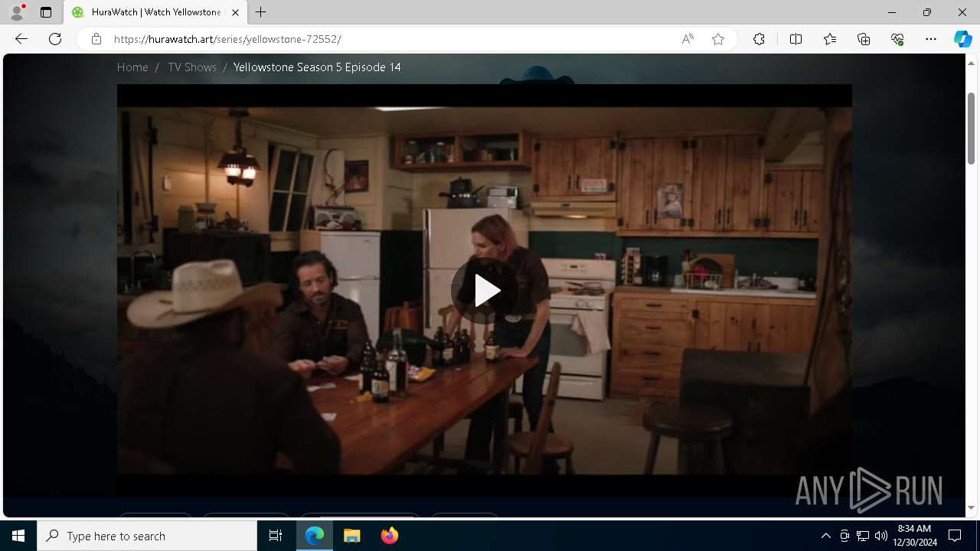Screen dimensions: 980x551
Task: Open File Explorer from taskbar
Action: click(352, 536)
